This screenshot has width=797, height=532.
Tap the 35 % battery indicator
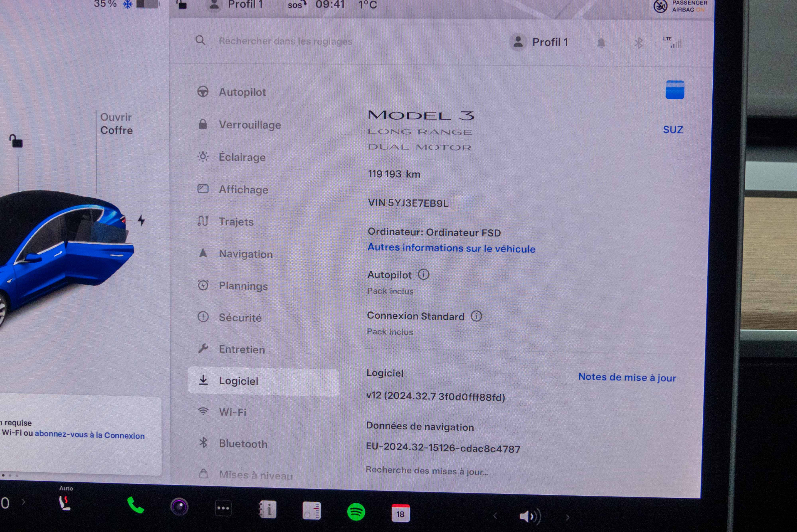click(x=126, y=4)
